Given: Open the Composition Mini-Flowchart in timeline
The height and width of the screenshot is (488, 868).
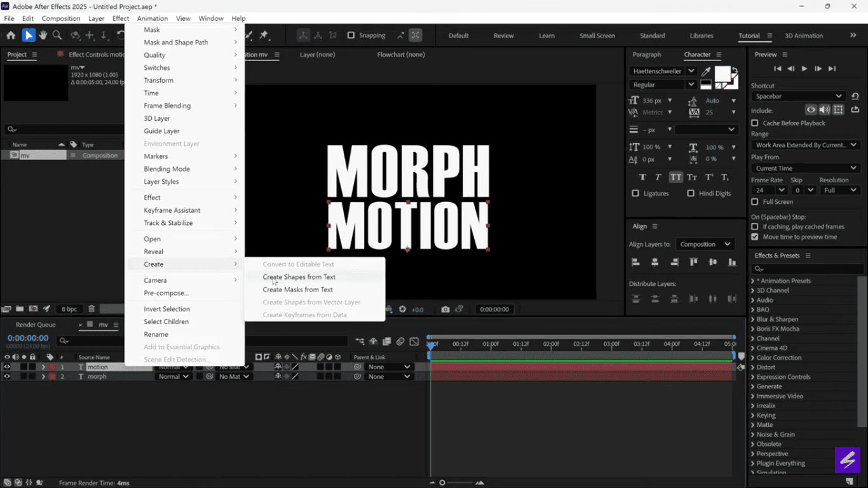Looking at the screenshot, I should (360, 341).
